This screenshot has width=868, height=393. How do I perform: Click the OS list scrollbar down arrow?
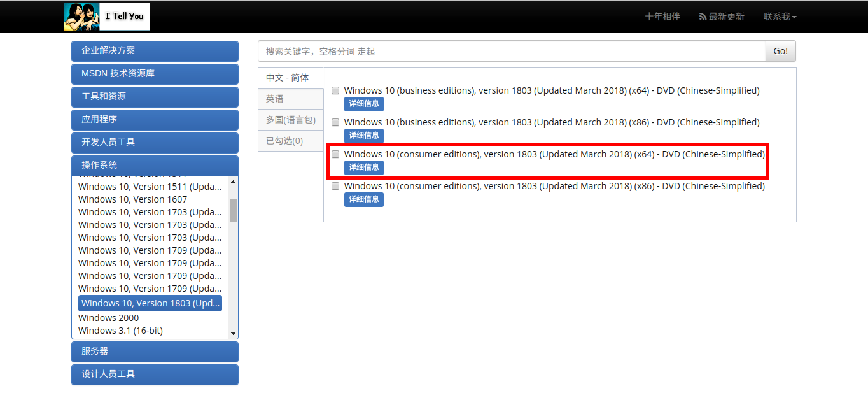coord(233,333)
